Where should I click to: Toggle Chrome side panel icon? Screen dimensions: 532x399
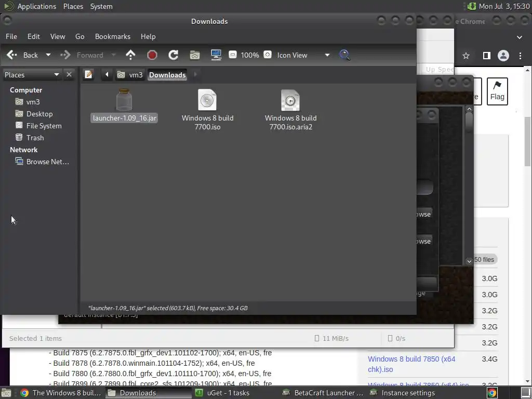point(486,55)
